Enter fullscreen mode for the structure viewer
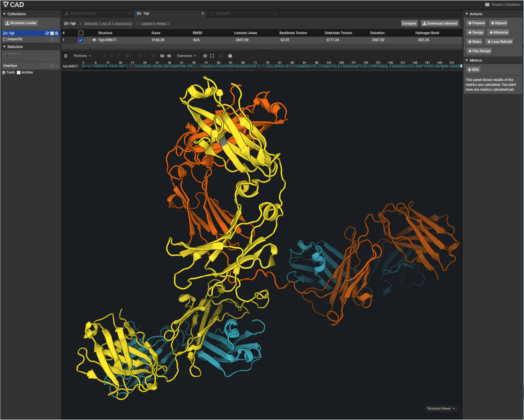 [x=212, y=56]
